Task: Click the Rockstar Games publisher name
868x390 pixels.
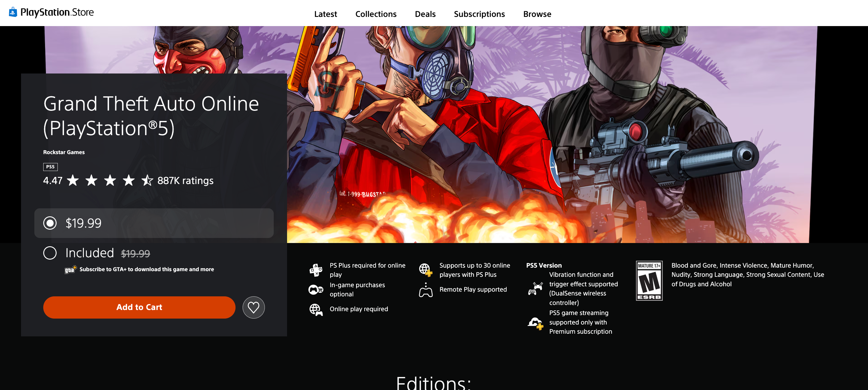Action: tap(64, 152)
